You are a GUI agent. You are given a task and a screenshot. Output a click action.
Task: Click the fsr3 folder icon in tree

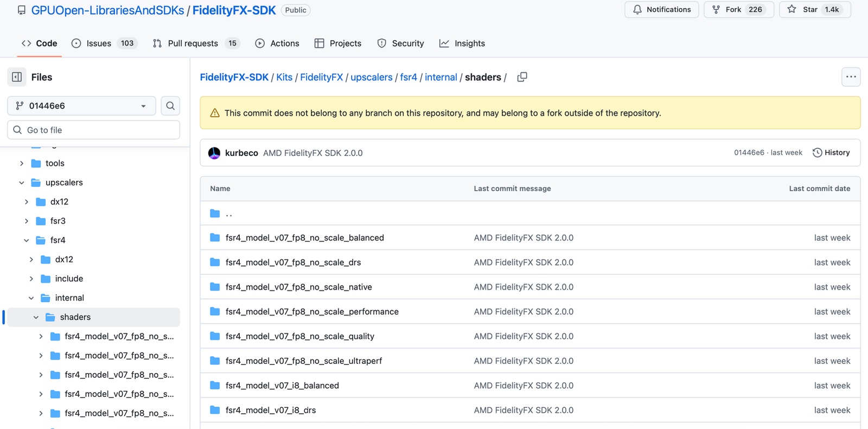point(41,221)
